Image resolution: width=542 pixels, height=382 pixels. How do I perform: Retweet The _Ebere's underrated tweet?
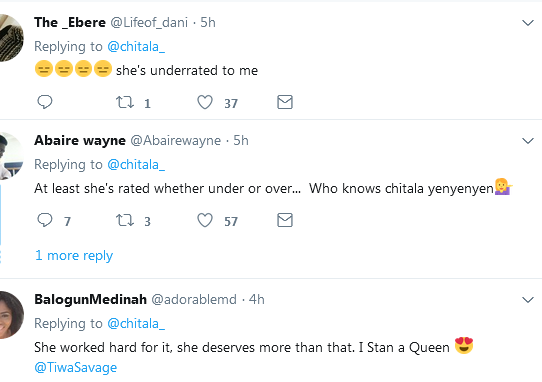pos(125,102)
